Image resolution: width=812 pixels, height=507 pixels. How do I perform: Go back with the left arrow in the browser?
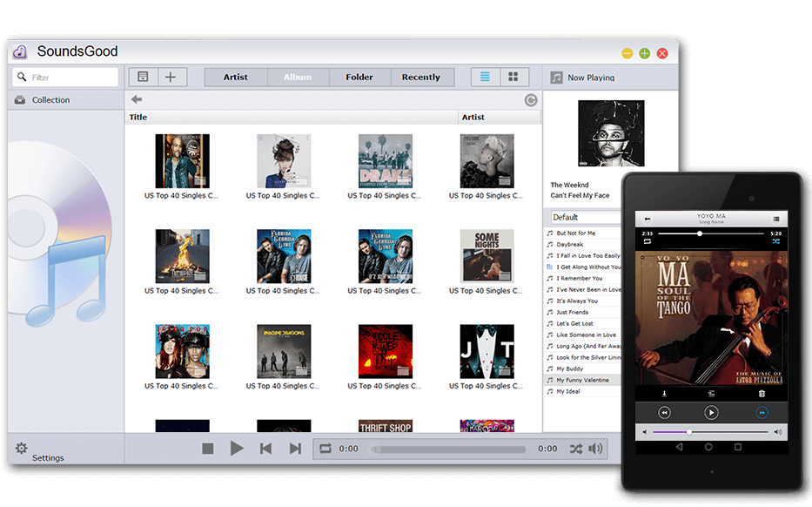[x=137, y=99]
